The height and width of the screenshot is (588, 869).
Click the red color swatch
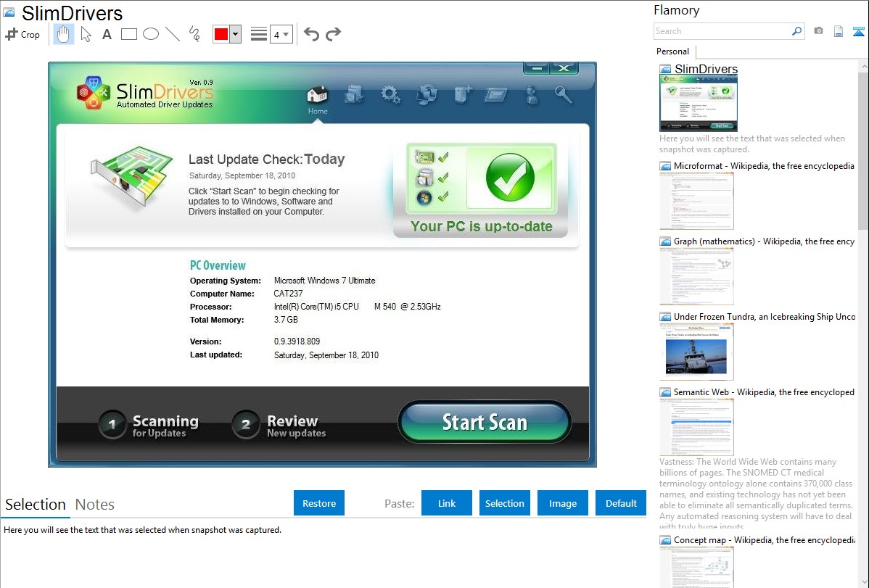(x=221, y=34)
